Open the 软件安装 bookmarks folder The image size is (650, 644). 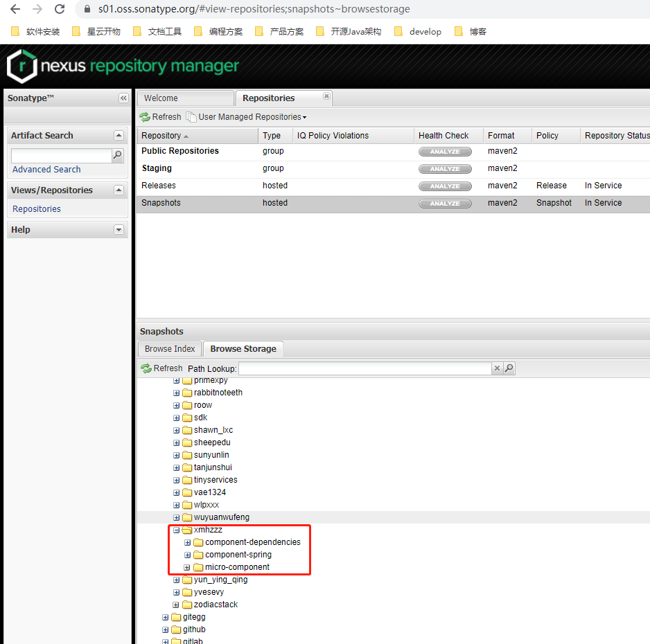[35, 31]
